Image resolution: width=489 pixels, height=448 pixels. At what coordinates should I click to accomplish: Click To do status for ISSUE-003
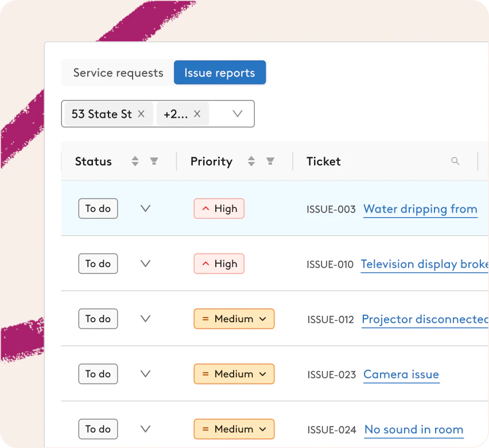(x=98, y=208)
